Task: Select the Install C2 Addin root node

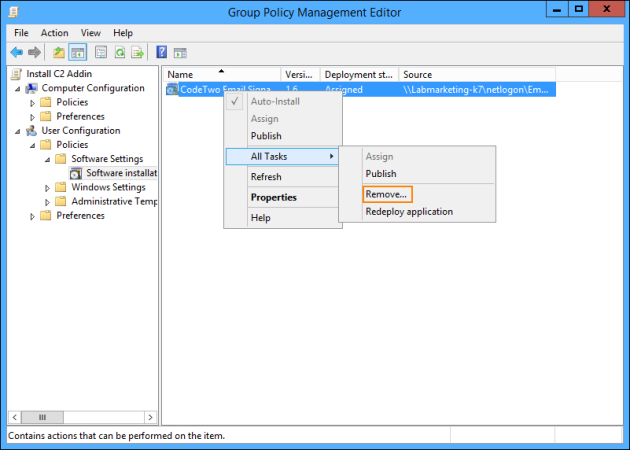Action: coord(59,74)
